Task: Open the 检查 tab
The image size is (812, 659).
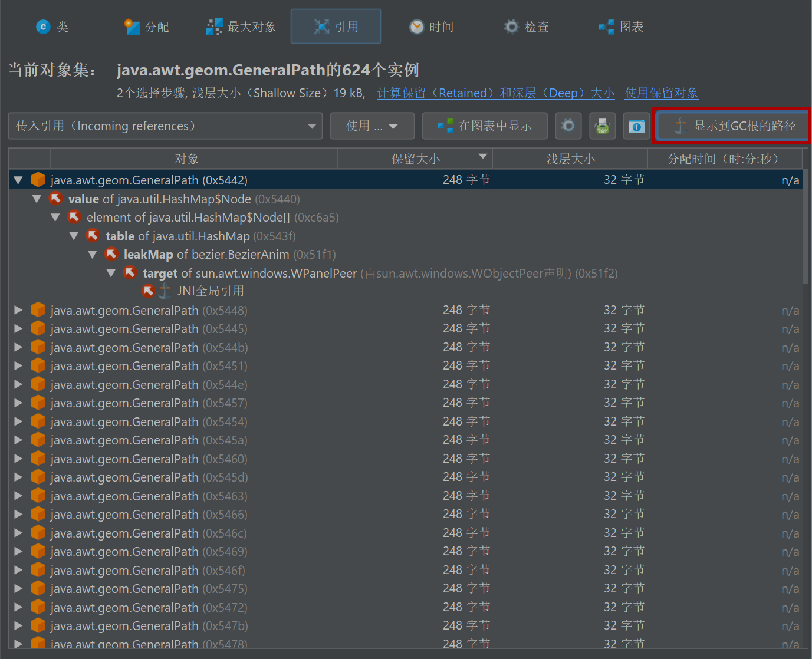Action: 527,27
